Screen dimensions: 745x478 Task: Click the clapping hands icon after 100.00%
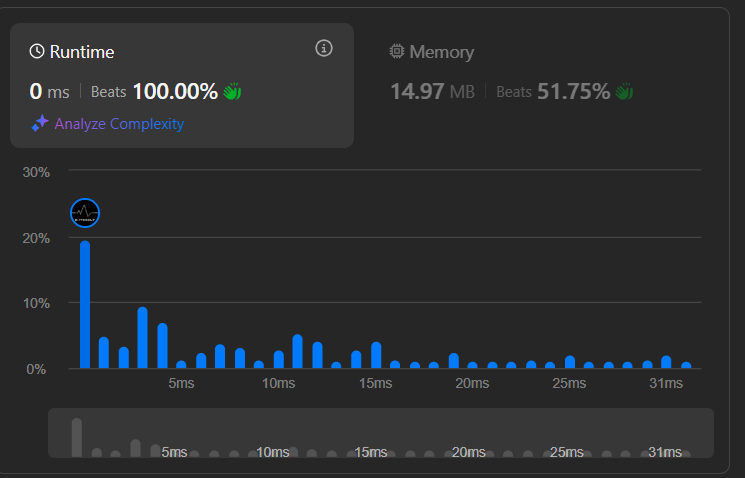click(232, 92)
